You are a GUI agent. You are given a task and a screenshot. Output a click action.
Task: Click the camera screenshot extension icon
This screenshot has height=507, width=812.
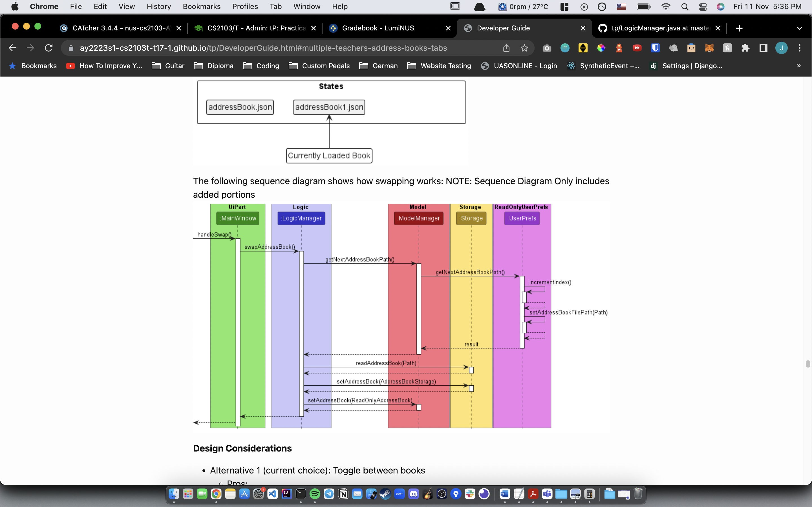(547, 48)
